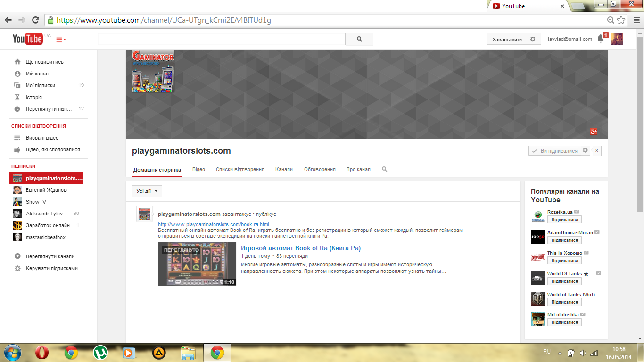Image resolution: width=644 pixels, height=362 pixels.
Task: Open the settings gear dropdown in header
Action: pyautogui.click(x=534, y=39)
